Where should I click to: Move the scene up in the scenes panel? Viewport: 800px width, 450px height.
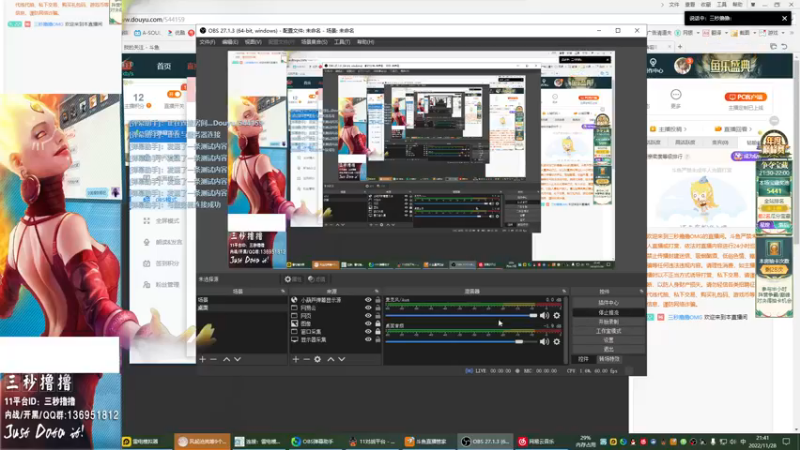click(227, 359)
